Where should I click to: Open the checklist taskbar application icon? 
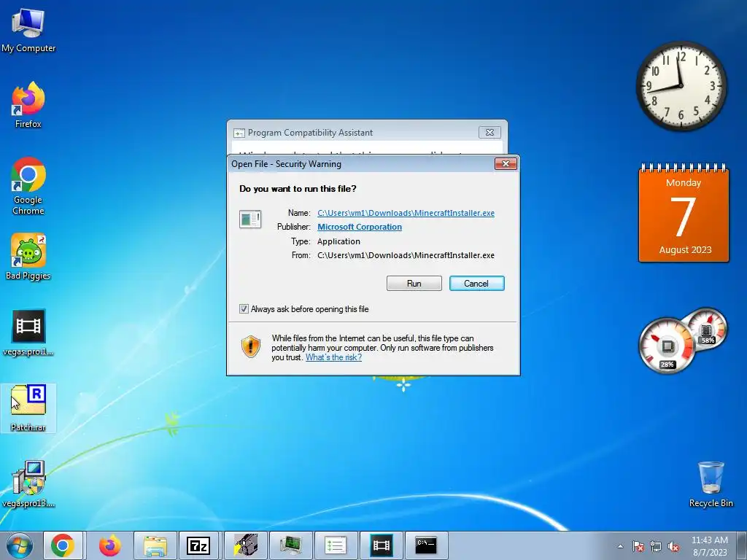(336, 545)
